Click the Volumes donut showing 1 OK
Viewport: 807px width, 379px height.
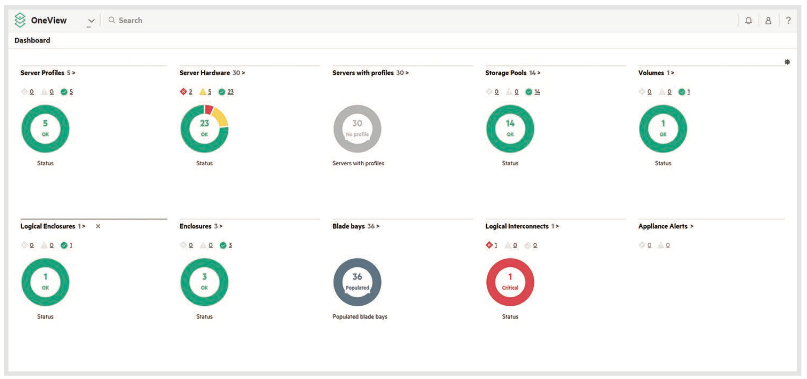point(663,129)
